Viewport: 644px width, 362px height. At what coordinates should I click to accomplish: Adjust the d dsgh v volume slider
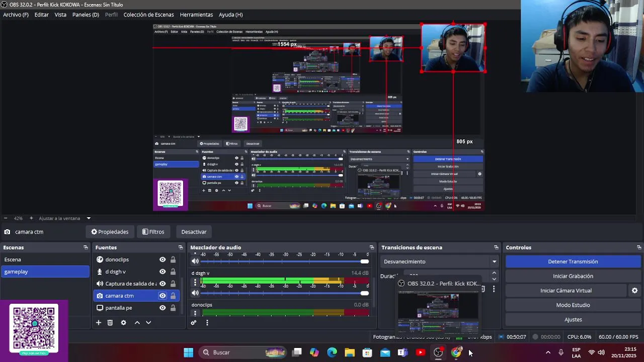coord(285,293)
